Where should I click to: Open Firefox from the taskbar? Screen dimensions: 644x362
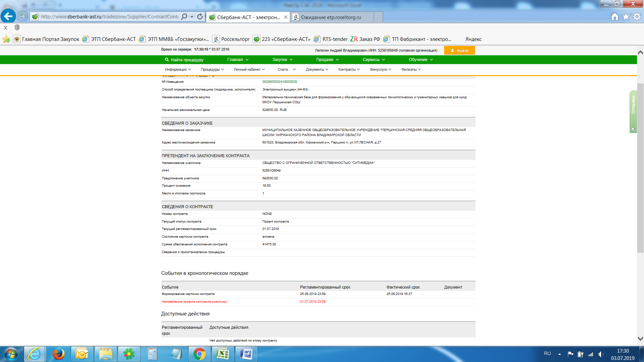58,354
